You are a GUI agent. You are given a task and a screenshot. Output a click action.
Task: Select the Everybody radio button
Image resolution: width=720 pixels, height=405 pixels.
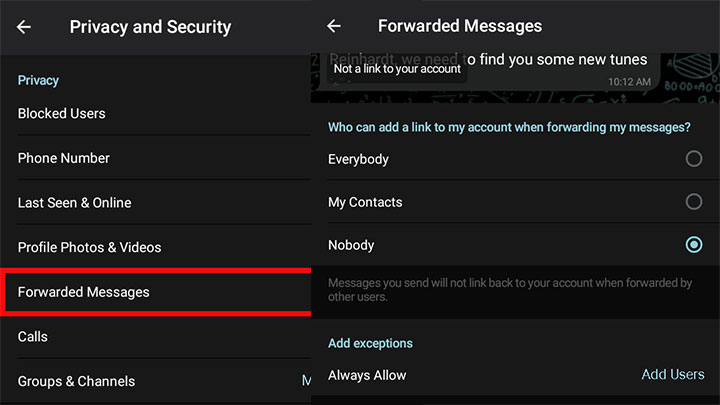pyautogui.click(x=693, y=159)
